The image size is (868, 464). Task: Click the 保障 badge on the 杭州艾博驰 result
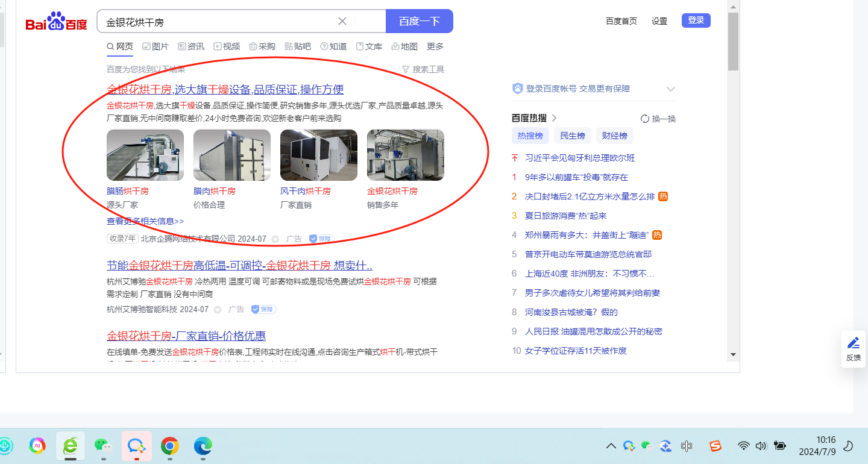coord(263,309)
